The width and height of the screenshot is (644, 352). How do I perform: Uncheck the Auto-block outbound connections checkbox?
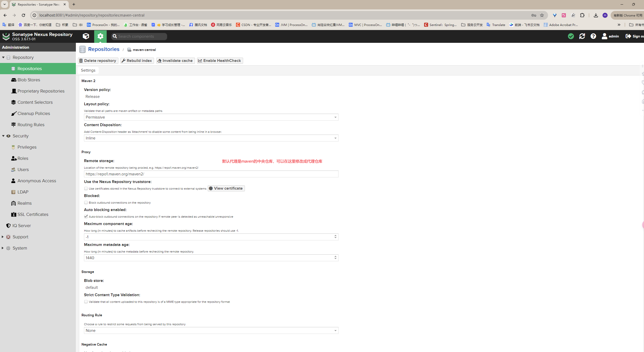point(86,217)
